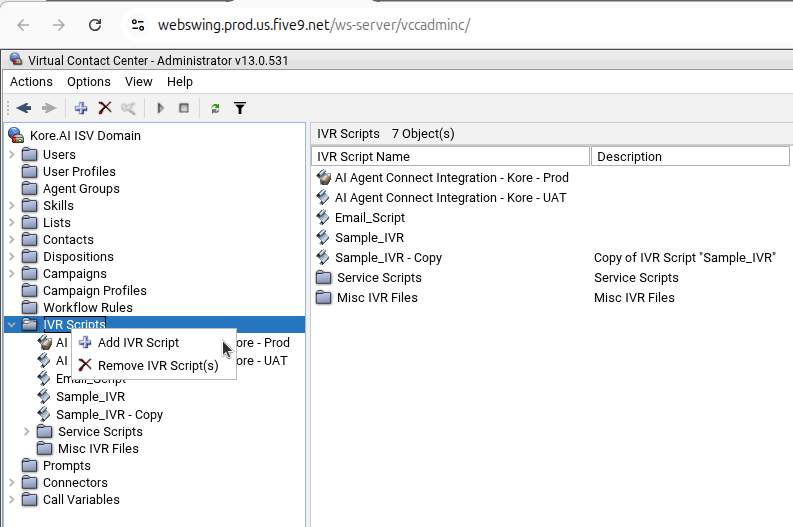Expand the Lists tree node

[12, 222]
